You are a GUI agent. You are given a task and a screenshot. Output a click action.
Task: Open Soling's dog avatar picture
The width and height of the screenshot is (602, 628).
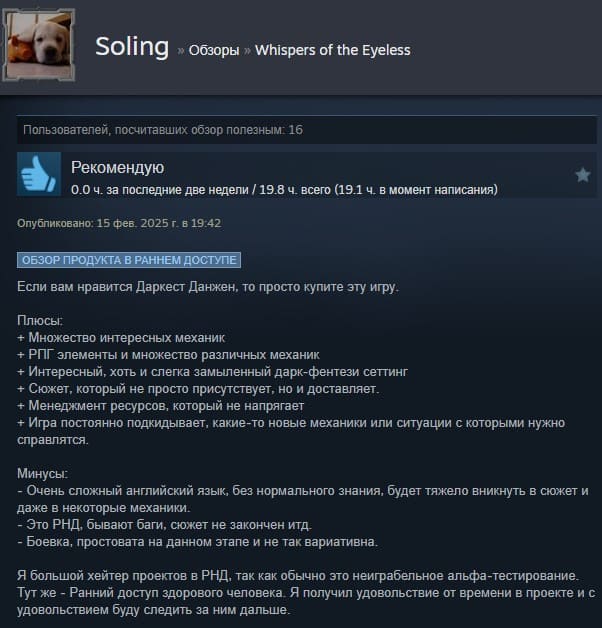pyautogui.click(x=39, y=45)
